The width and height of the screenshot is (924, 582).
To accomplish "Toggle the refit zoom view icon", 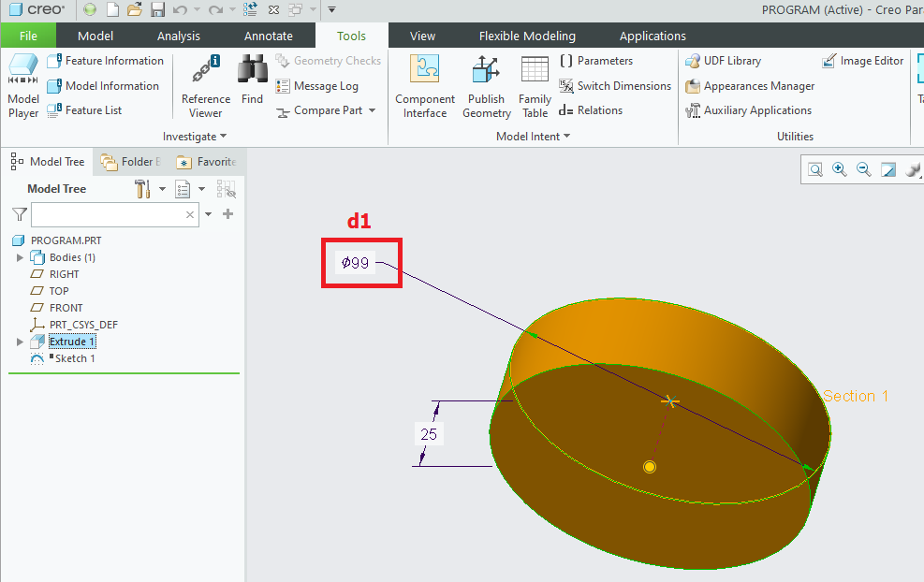I will click(x=814, y=169).
